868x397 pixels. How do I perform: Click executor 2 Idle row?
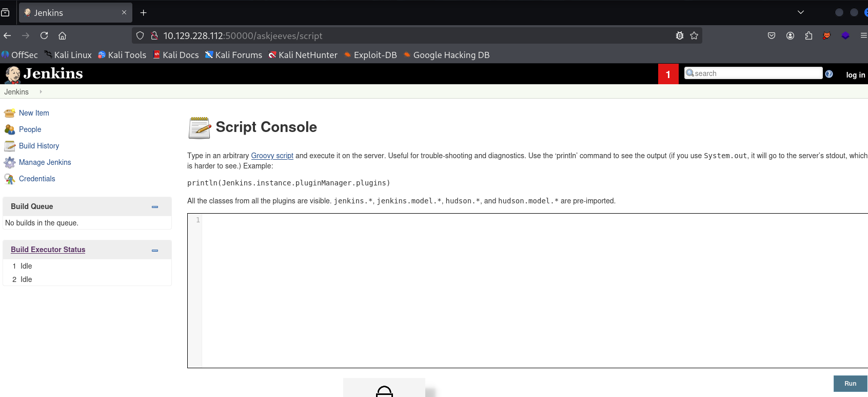click(x=87, y=279)
